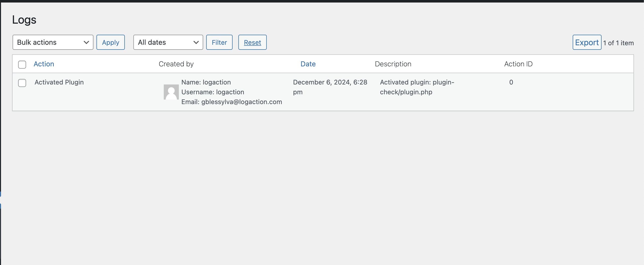Export the logs
The image size is (644, 265).
point(587,42)
